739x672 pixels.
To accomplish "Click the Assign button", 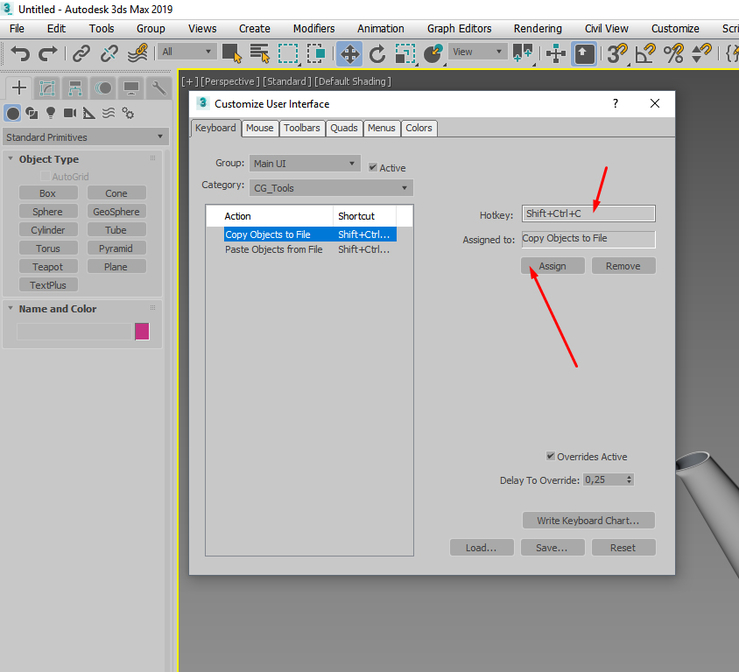I will pos(552,266).
